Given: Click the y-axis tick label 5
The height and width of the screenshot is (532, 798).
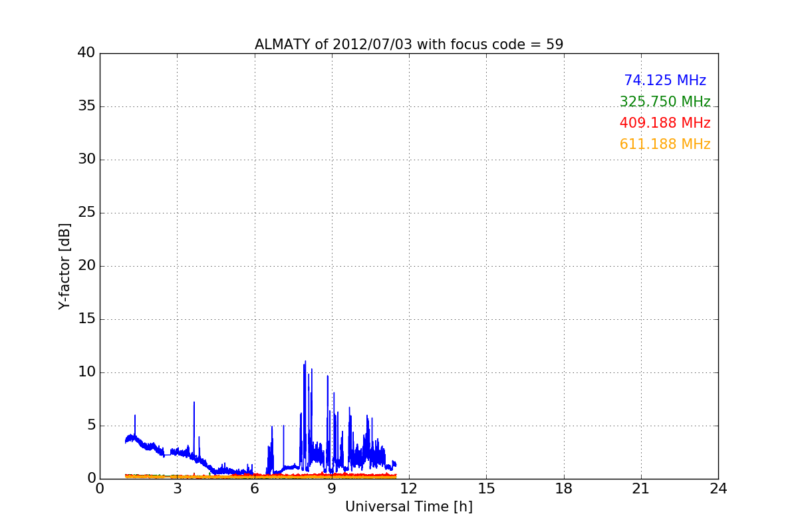Looking at the screenshot, I should pyautogui.click(x=90, y=425).
